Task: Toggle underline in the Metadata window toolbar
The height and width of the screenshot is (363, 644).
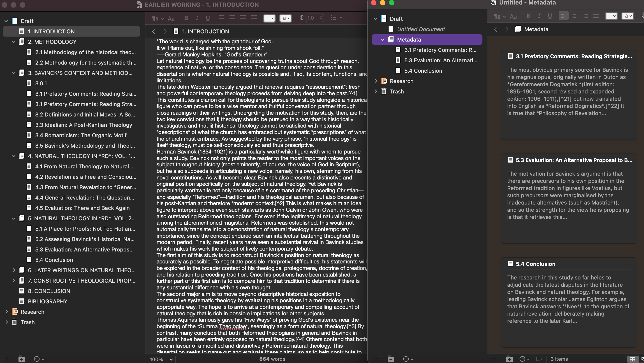Action: point(550,16)
